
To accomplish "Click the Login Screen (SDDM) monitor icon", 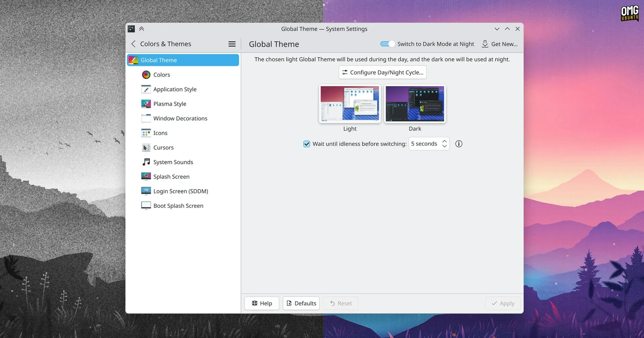I will pyautogui.click(x=146, y=191).
